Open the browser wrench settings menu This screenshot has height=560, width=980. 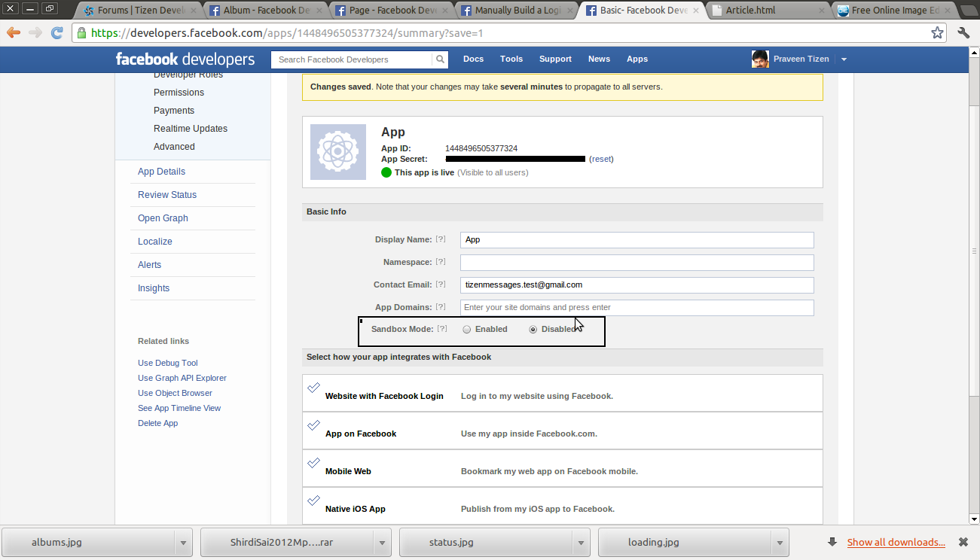coord(963,33)
